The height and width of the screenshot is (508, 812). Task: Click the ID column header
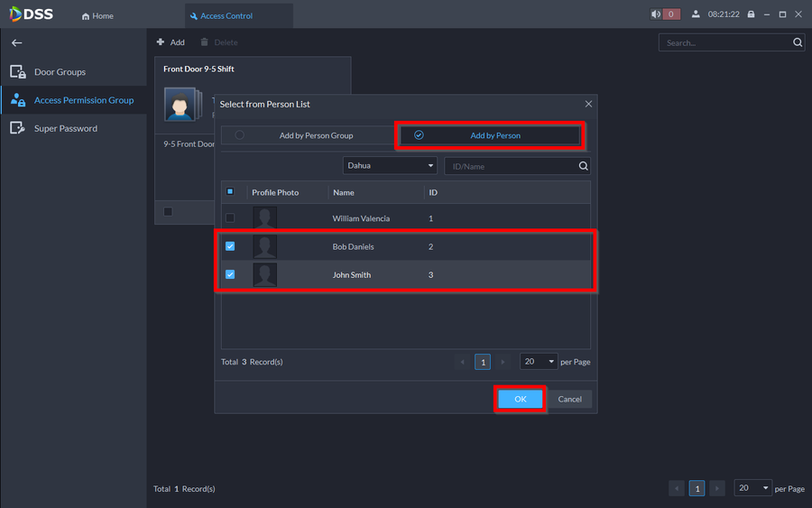(433, 192)
